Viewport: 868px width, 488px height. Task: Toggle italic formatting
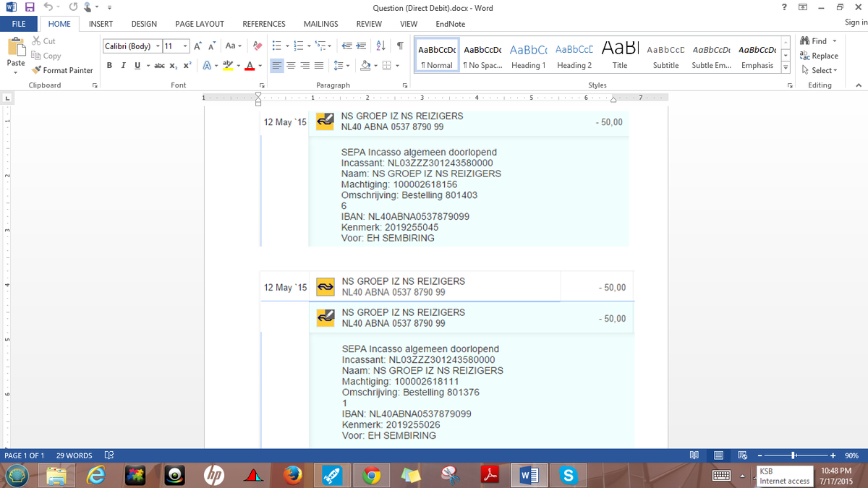[122, 65]
